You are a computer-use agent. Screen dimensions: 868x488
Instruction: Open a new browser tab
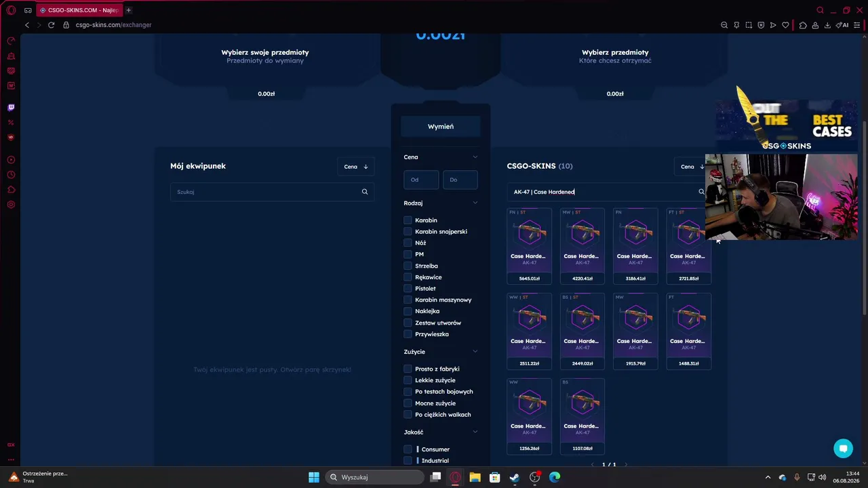(x=128, y=10)
